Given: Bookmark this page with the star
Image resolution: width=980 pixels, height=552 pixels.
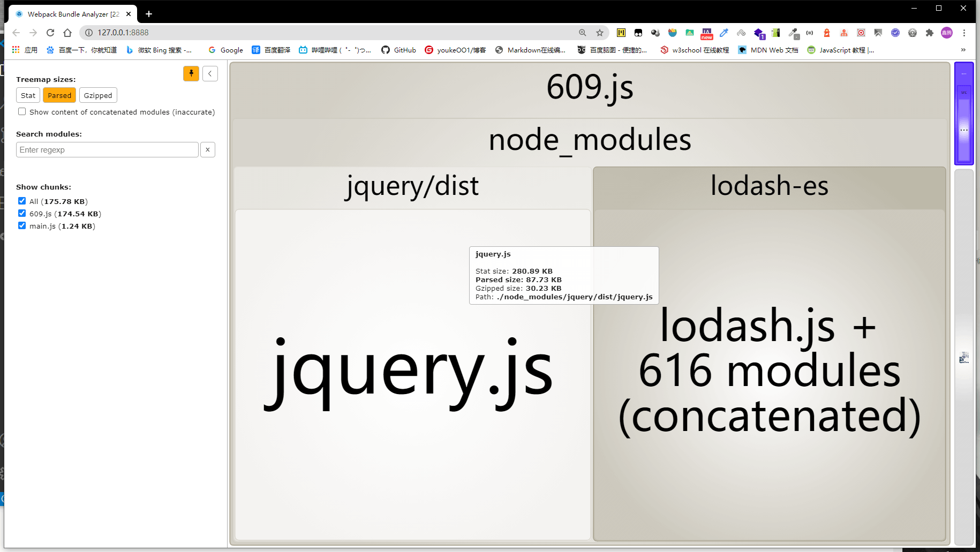Looking at the screenshot, I should coord(600,33).
